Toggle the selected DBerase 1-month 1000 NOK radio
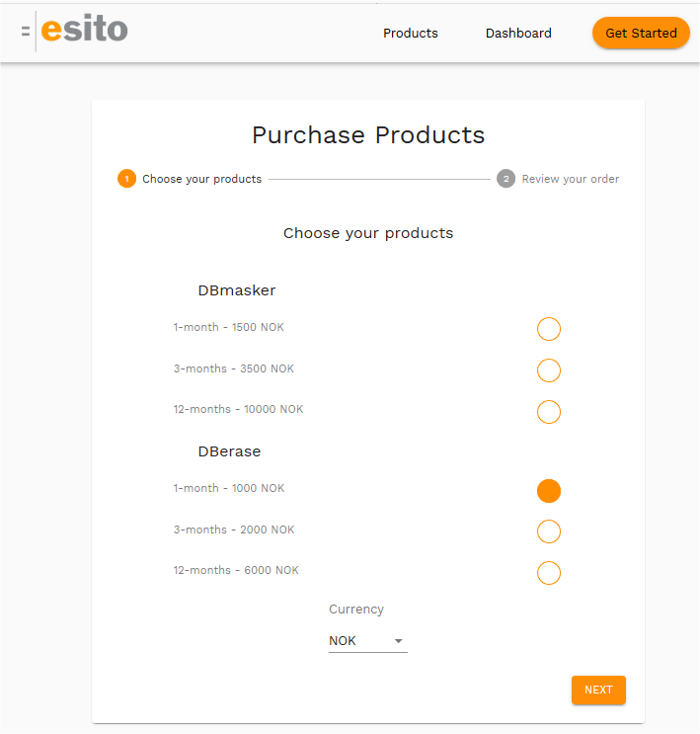The height and width of the screenshot is (734, 700). (x=549, y=491)
